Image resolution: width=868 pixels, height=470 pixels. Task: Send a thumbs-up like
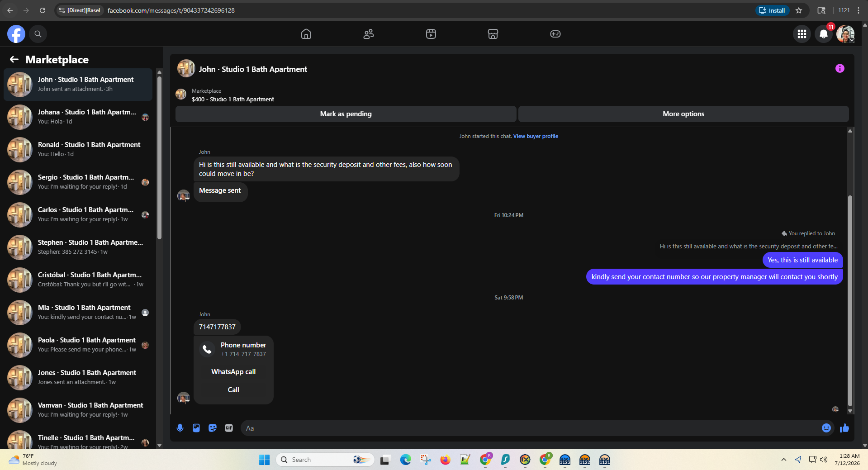[844, 428]
